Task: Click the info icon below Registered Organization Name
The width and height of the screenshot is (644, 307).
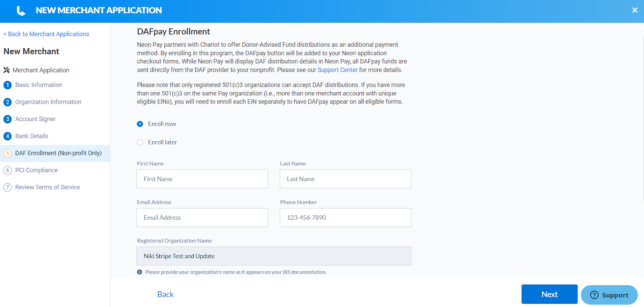Action: (x=140, y=272)
